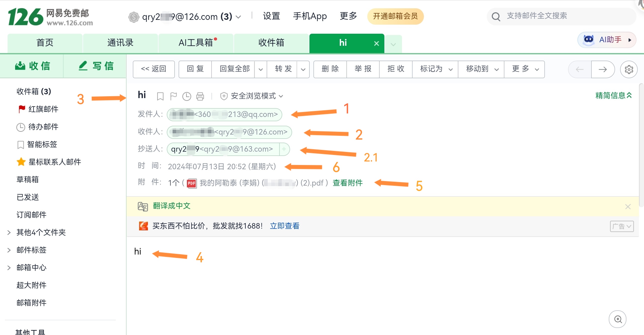
Task: Click the 查看附件 link
Action: click(348, 183)
